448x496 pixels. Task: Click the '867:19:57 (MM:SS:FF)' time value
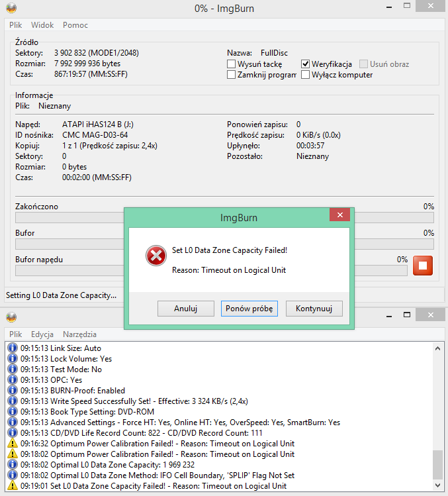[x=91, y=74]
